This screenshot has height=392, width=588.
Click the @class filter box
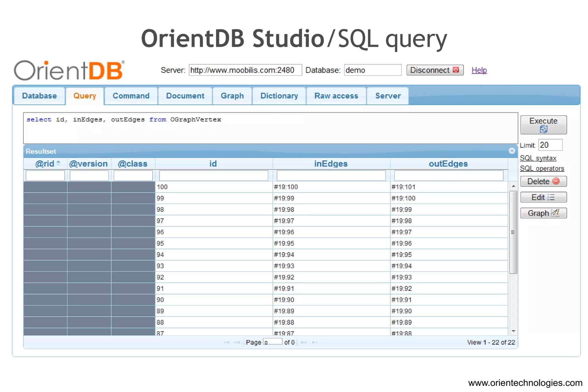[x=133, y=175]
